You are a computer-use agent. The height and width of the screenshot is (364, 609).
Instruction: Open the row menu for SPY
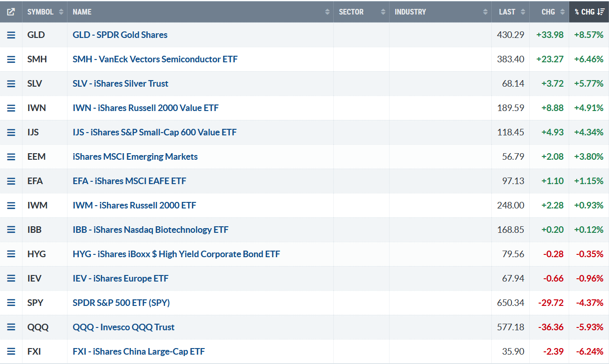click(11, 303)
